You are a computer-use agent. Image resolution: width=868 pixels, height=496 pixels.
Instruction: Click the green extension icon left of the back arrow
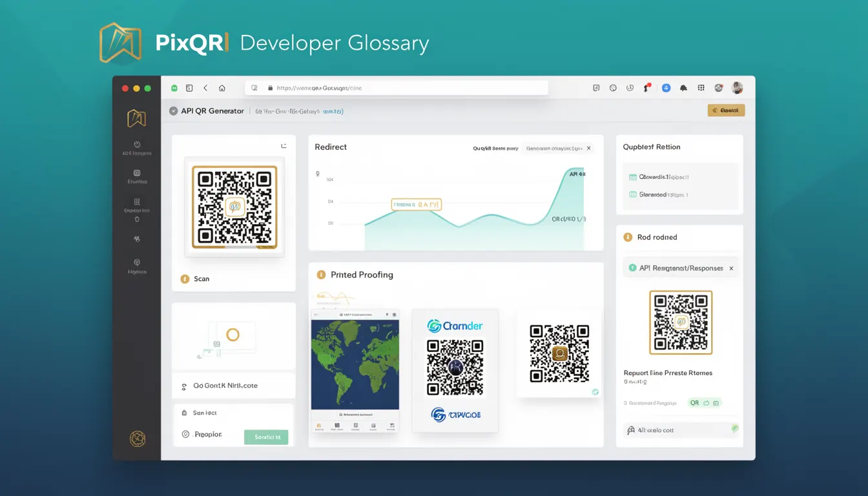[x=174, y=88]
